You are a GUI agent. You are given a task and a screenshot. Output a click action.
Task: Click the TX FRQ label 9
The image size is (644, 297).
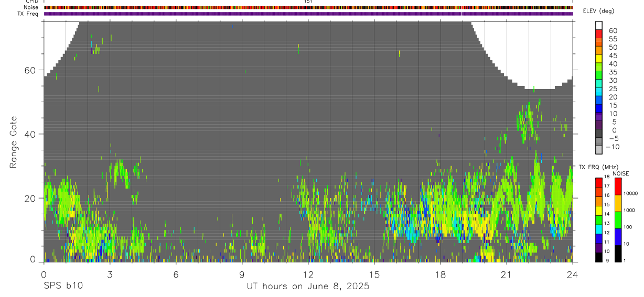(606, 260)
